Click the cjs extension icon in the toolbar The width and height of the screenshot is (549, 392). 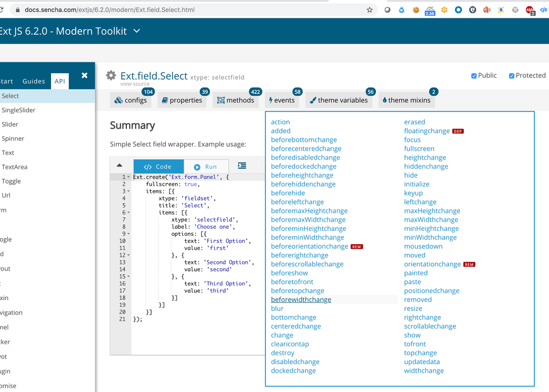click(544, 9)
